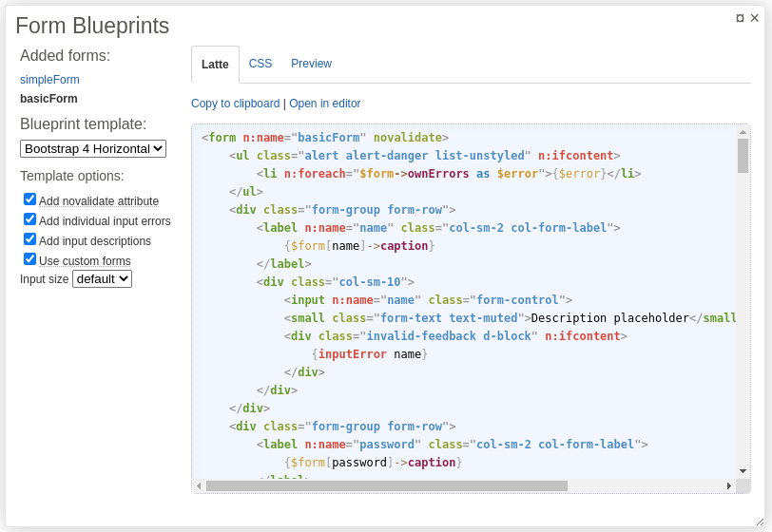The width and height of the screenshot is (772, 532).
Task: Copy the template to clipboard
Action: [x=235, y=104]
